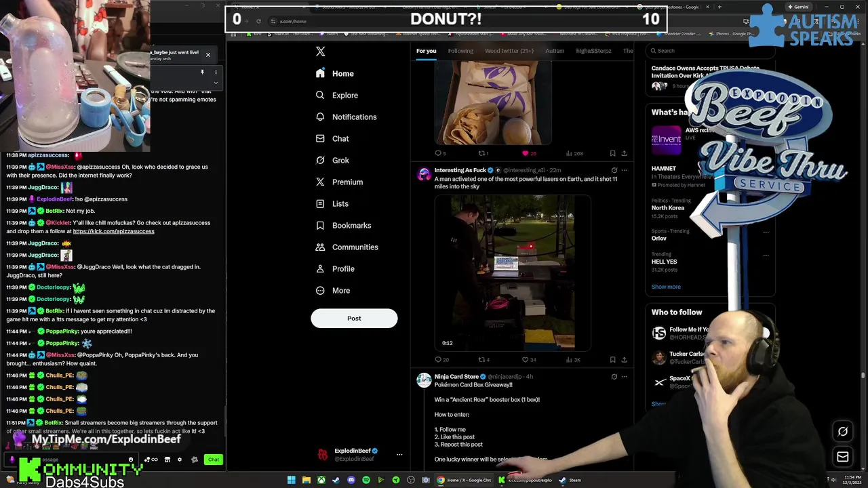The width and height of the screenshot is (868, 488).
Task: Open Explore in the X sidebar
Action: (337, 95)
